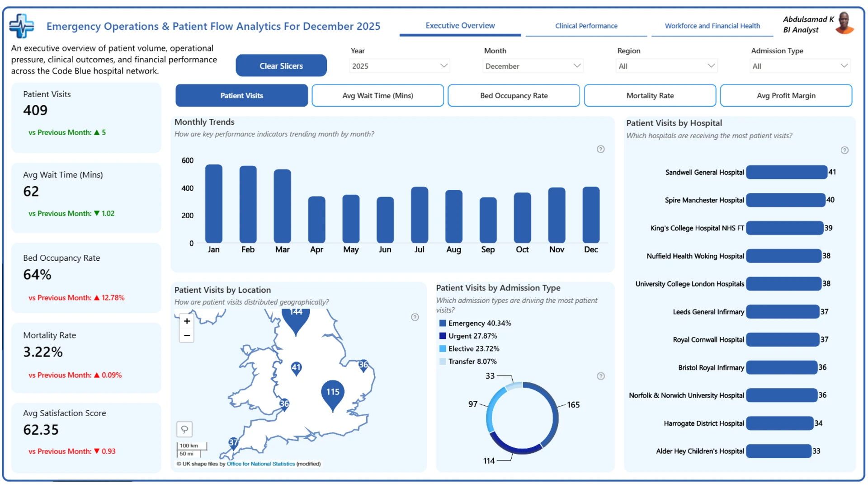Screen dimensions: 868x488
Task: Select Norfolk & Norwich University Hospital bar
Action: coord(782,395)
